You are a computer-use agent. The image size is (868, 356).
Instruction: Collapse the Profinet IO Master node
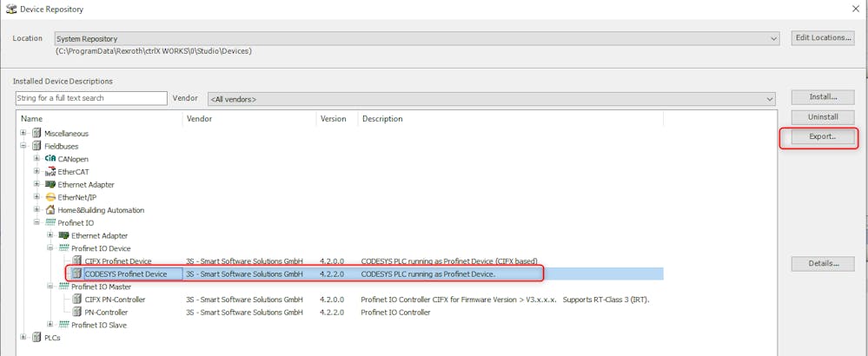pyautogui.click(x=50, y=287)
